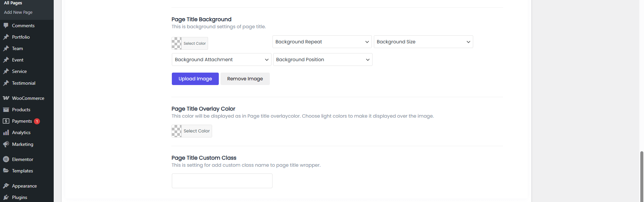Click the Templates folder icon
This screenshot has width=644, height=202.
[x=6, y=171]
